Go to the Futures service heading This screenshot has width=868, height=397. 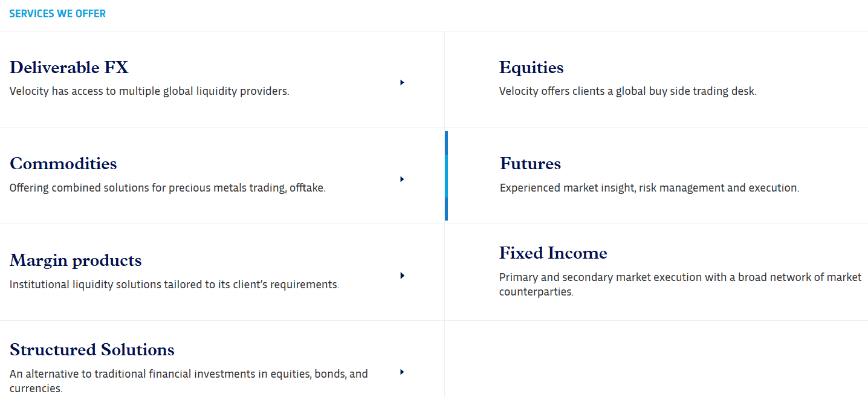[x=530, y=164]
